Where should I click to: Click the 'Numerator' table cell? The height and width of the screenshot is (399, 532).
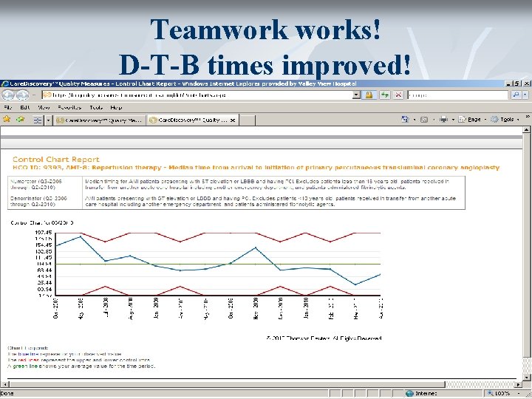45,185
